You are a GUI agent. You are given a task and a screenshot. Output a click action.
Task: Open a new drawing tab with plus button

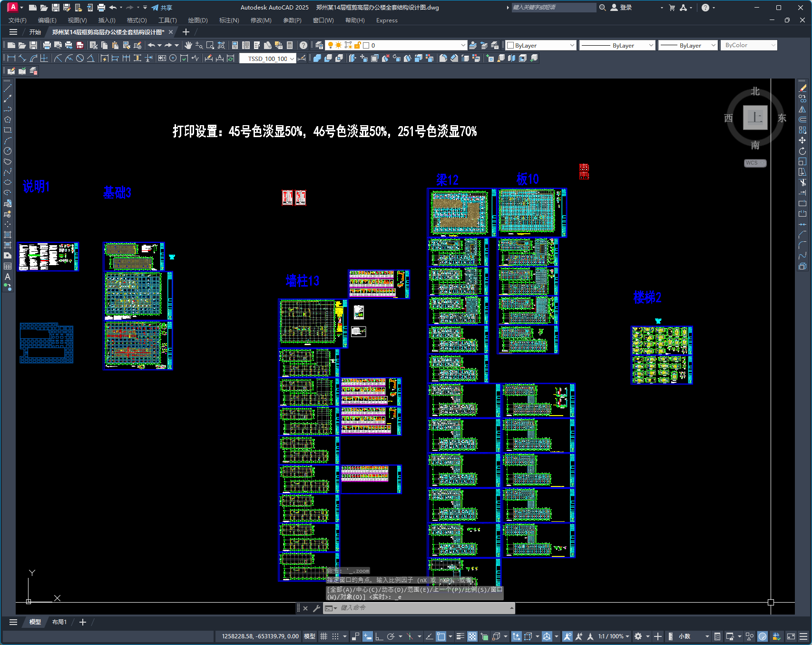click(x=186, y=32)
